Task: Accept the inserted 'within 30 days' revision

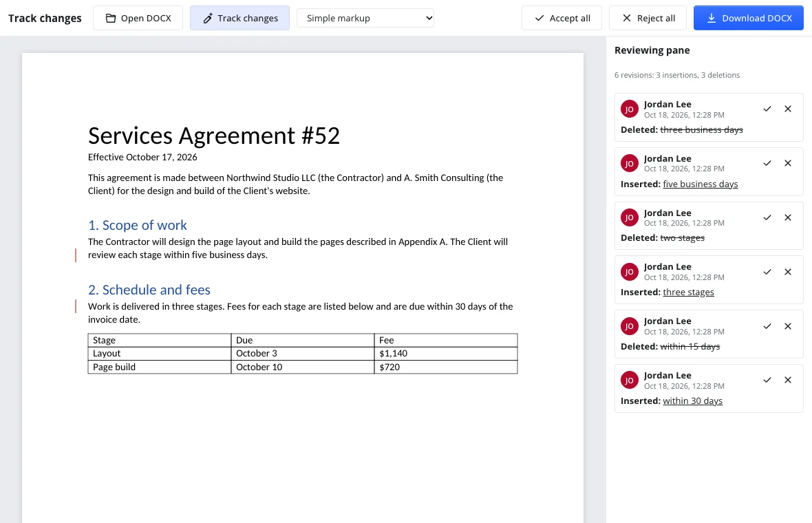Action: click(x=767, y=380)
